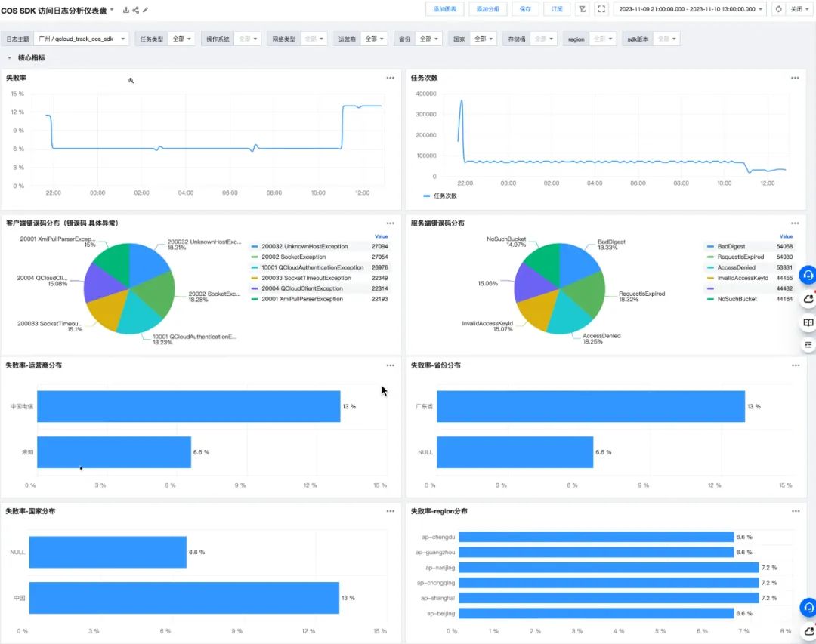Open the more menu of the 任务次数 panel
This screenshot has height=644, width=816.
[795, 78]
